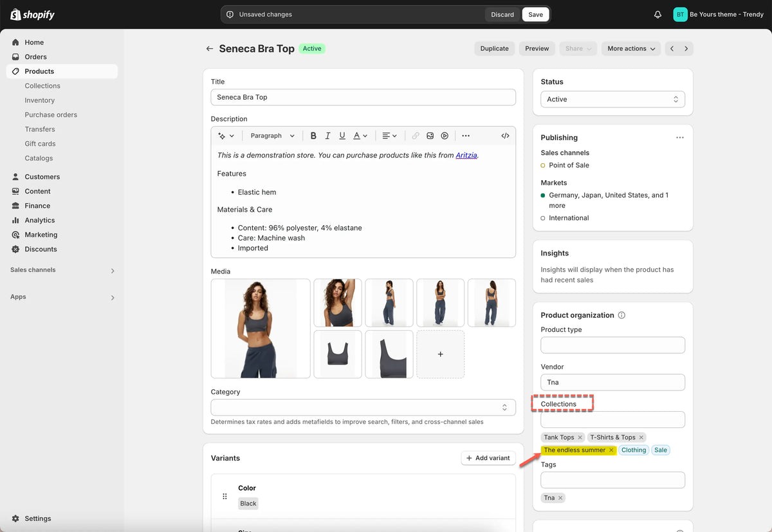Click the Product organization info icon

(x=621, y=315)
